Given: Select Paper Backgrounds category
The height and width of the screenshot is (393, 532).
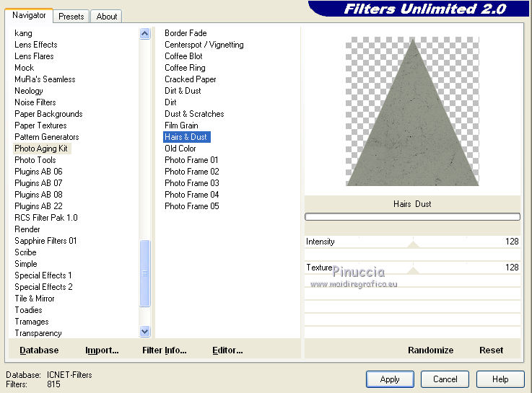Looking at the screenshot, I should [48, 114].
